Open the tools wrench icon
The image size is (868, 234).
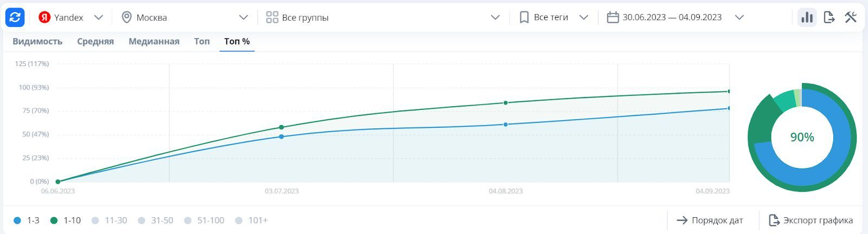(851, 17)
